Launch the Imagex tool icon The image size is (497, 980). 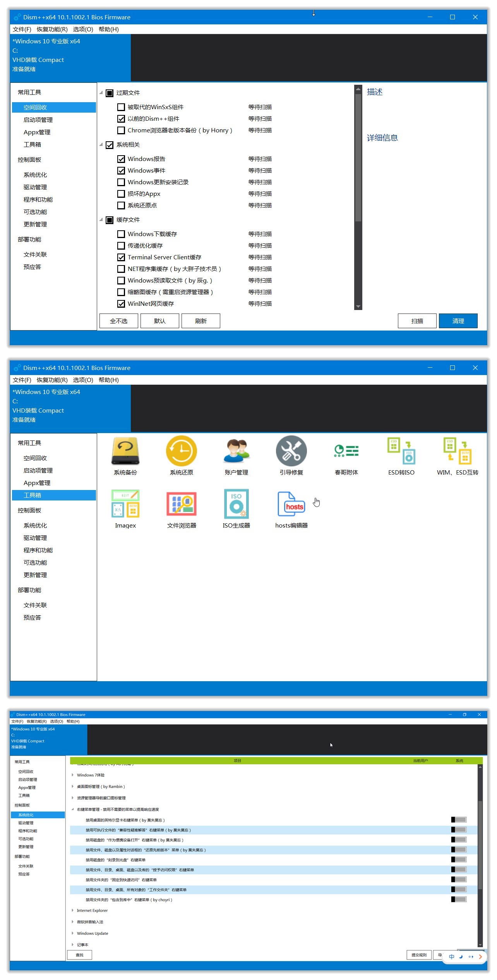(x=125, y=504)
